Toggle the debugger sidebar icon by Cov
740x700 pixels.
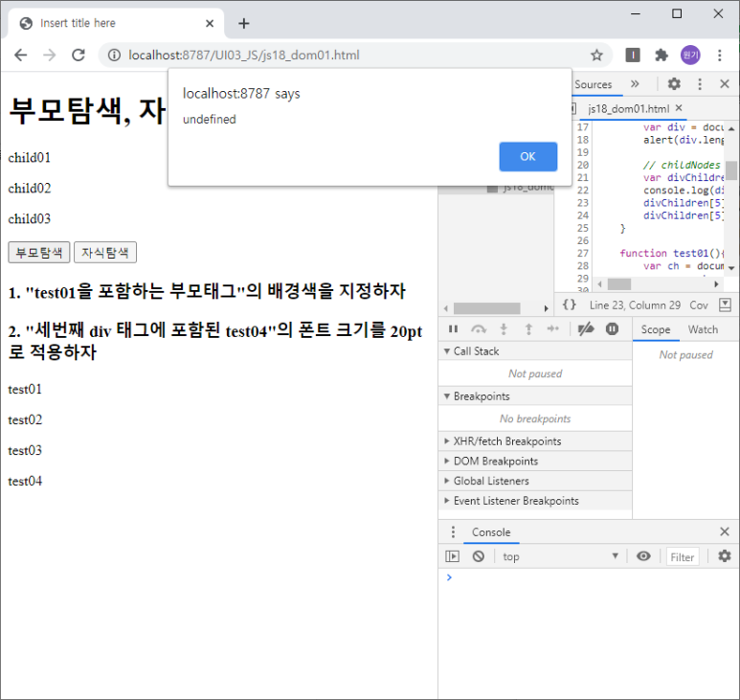[725, 305]
